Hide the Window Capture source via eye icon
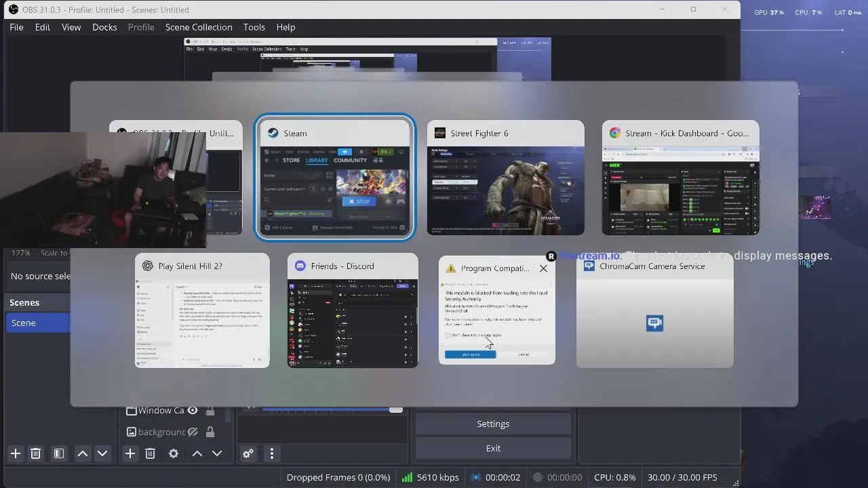868x488 pixels. pyautogui.click(x=193, y=410)
